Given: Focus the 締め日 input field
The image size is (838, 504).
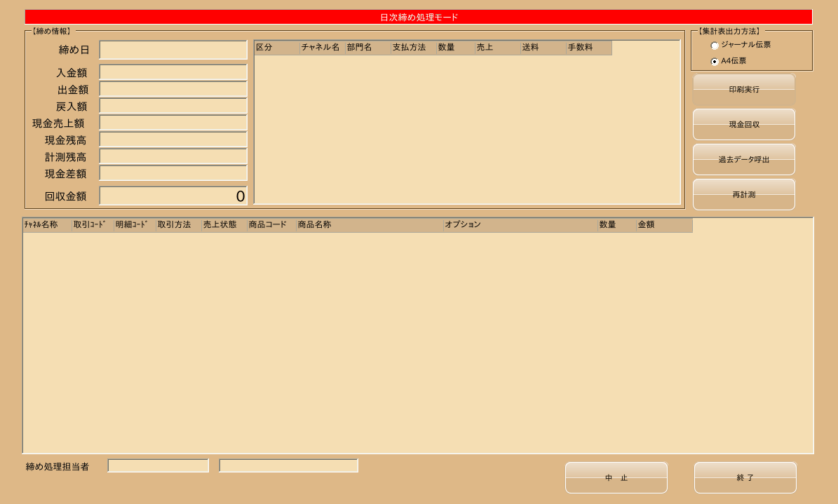Looking at the screenshot, I should (173, 50).
